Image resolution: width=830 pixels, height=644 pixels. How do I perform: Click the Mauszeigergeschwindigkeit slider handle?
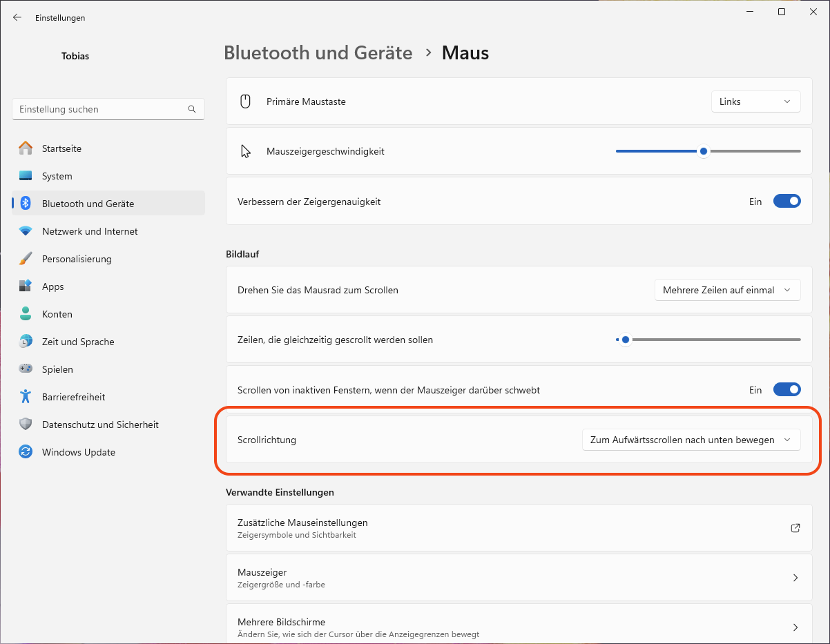pos(703,151)
